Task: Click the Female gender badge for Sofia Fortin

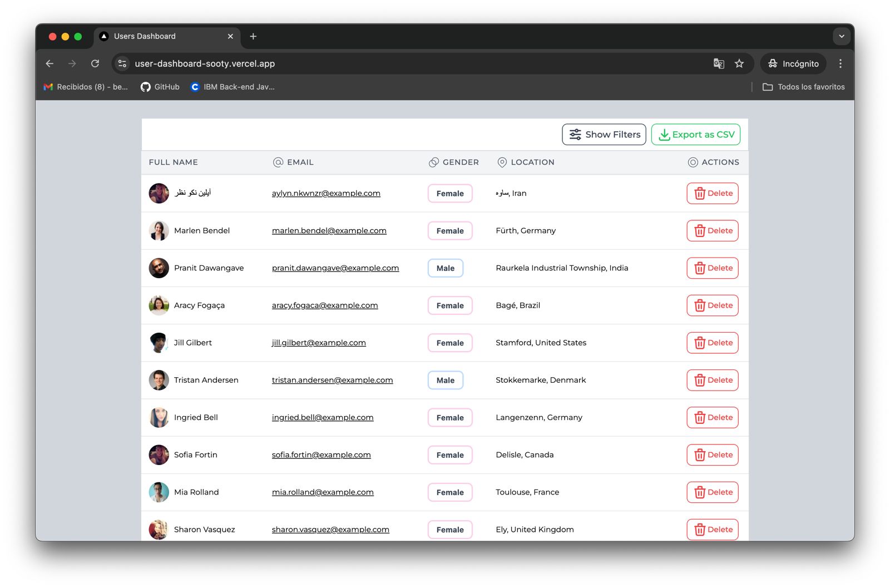Action: (x=449, y=454)
